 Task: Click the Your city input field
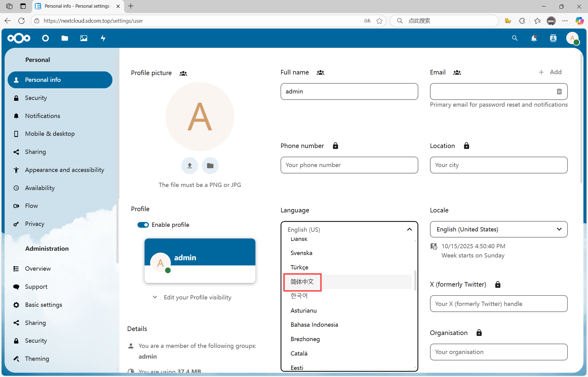[498, 165]
